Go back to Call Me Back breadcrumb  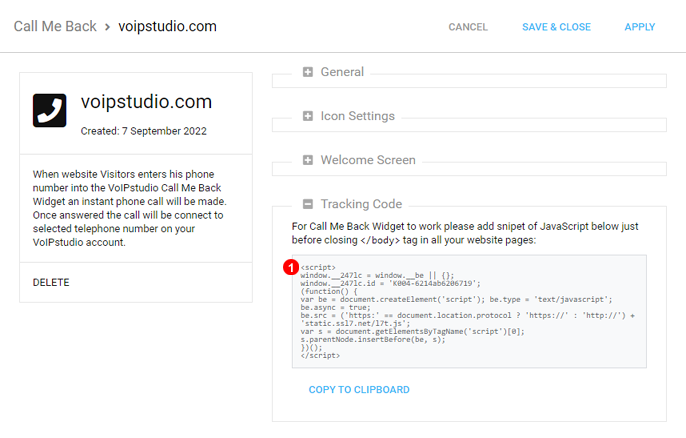coord(55,26)
